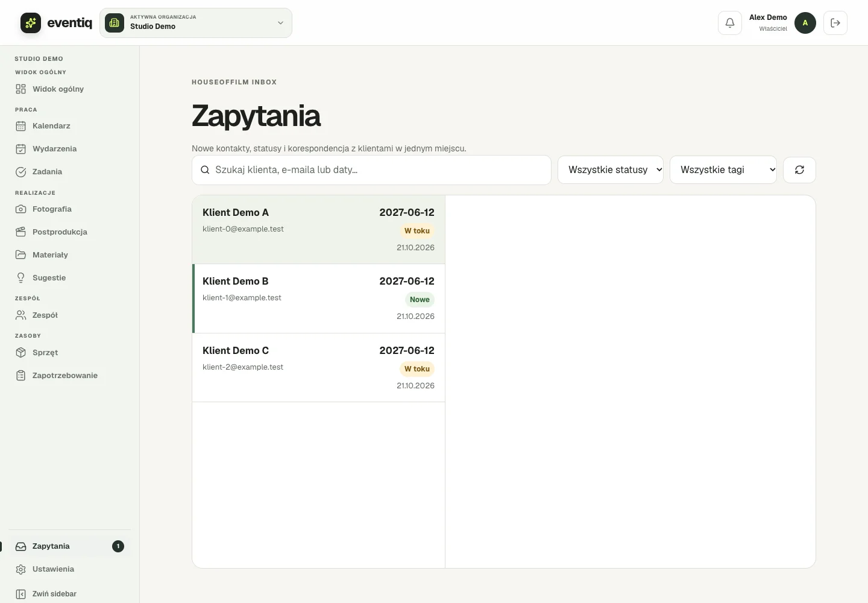Image resolution: width=868 pixels, height=603 pixels.
Task: Focus the Szukaj klienta search field
Action: coord(371,170)
